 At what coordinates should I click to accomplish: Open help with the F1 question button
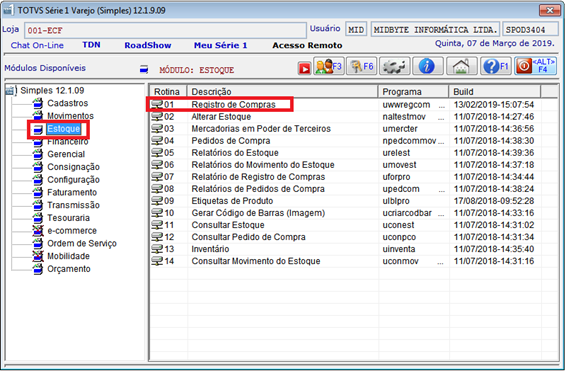[x=495, y=66]
